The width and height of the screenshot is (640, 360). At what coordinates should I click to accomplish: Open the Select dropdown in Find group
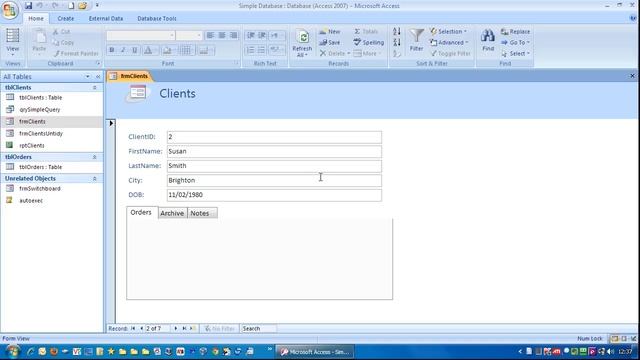[x=515, y=53]
